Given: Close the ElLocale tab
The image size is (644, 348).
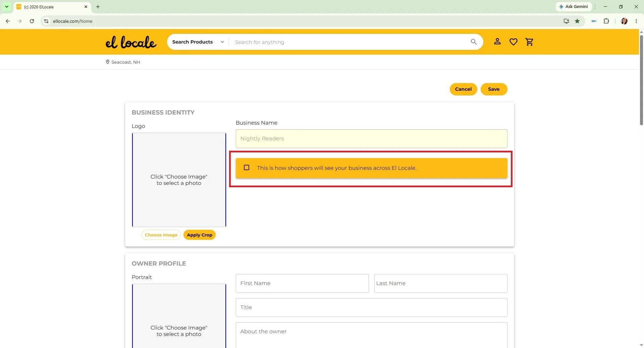Looking at the screenshot, I should [x=86, y=7].
